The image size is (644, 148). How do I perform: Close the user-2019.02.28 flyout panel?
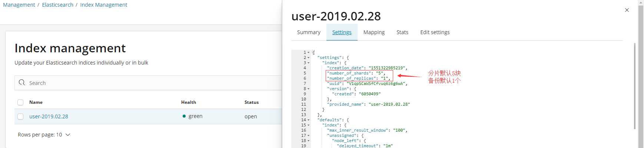627,10
